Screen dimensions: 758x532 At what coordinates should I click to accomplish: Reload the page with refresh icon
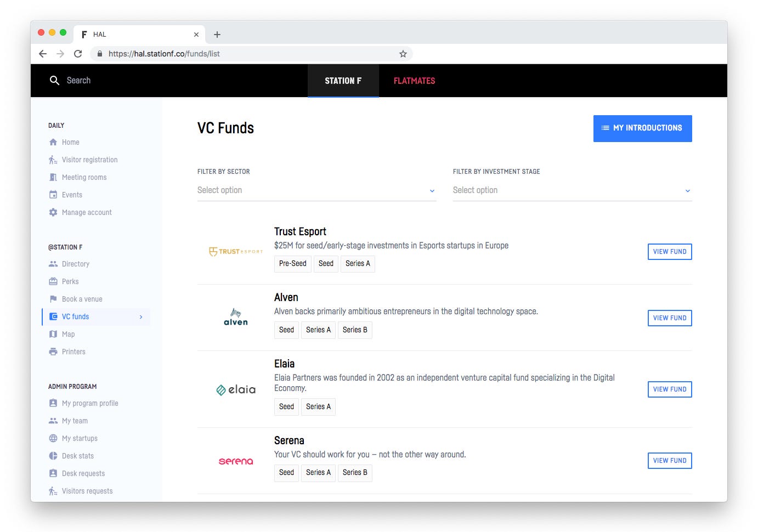[78, 54]
